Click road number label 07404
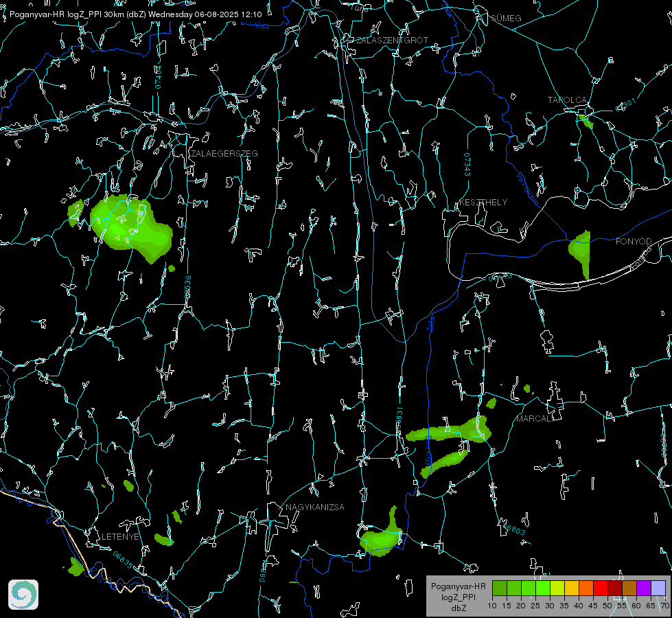 (159, 77)
